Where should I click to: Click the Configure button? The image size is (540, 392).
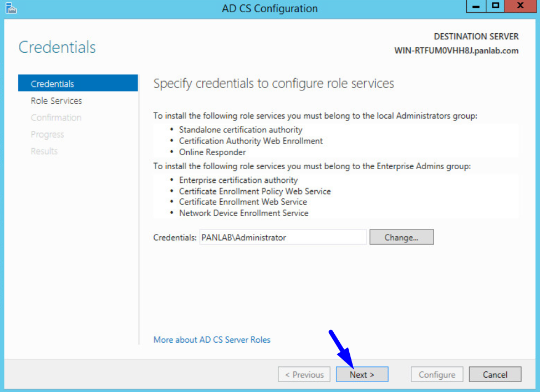(x=436, y=374)
